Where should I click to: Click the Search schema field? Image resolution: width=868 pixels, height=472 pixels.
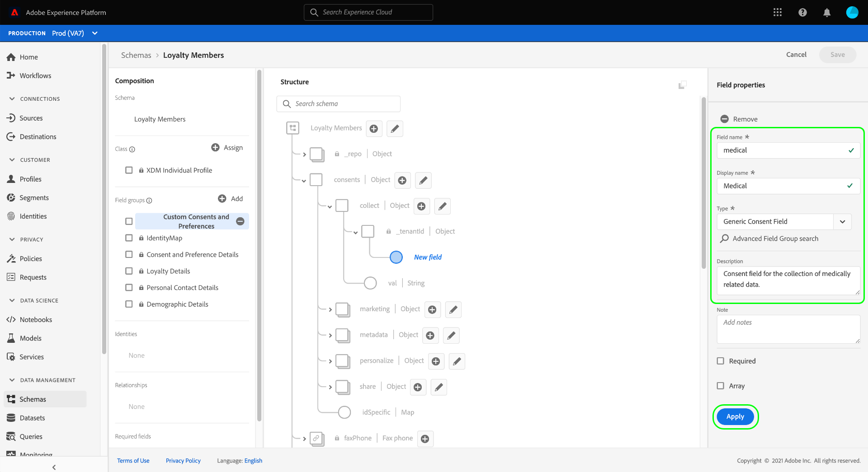[x=338, y=104]
